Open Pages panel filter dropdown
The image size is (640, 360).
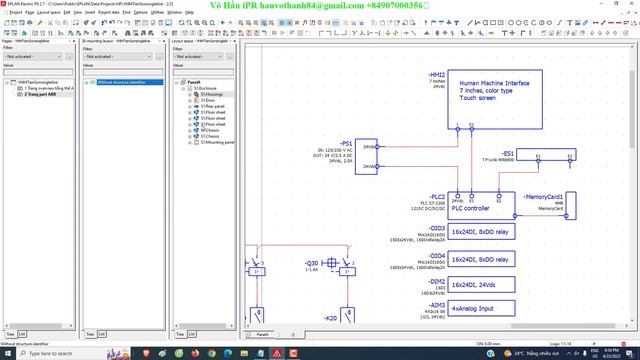point(33,56)
